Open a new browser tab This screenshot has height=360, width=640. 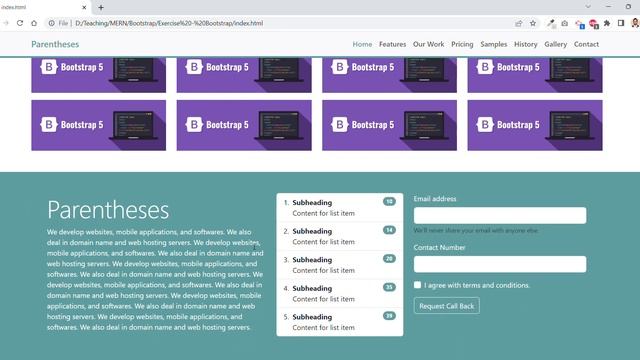point(101,7)
